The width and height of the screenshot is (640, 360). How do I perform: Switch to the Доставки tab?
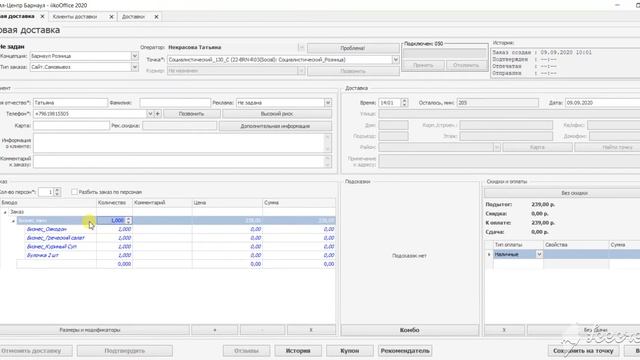click(x=133, y=17)
